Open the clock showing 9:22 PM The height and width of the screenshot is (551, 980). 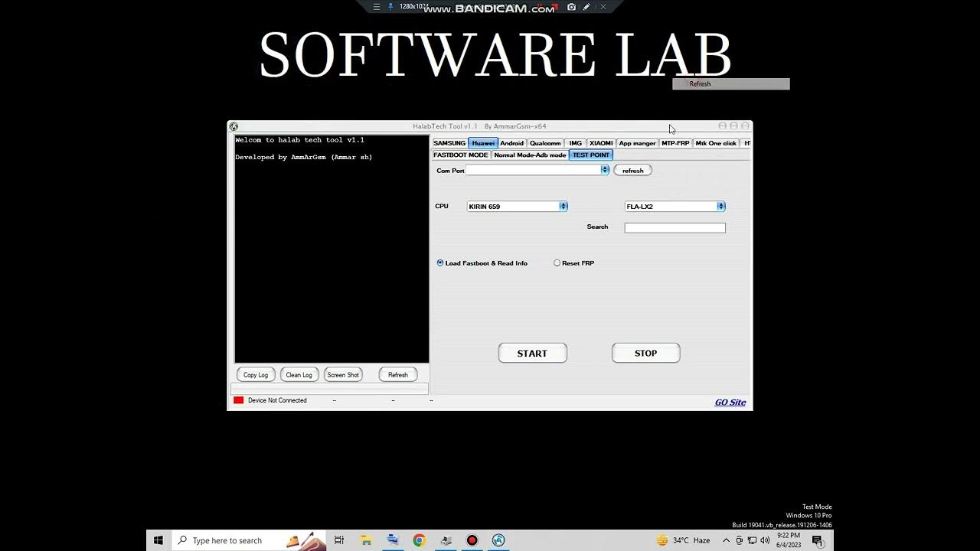click(x=789, y=540)
